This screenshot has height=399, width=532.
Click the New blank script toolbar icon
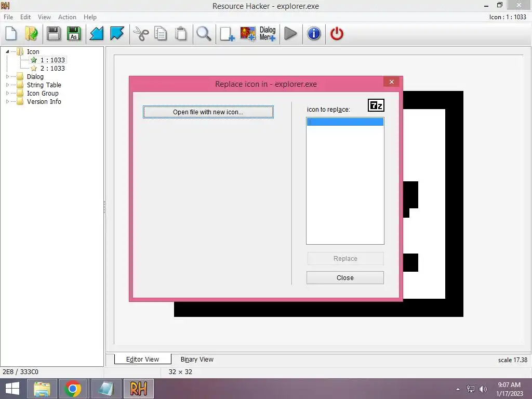(x=11, y=34)
